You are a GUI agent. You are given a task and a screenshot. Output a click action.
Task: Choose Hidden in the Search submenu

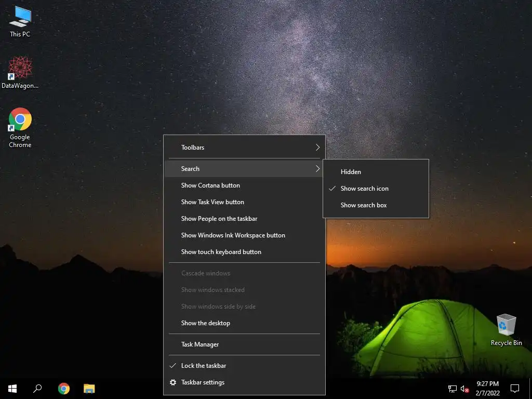(376, 171)
